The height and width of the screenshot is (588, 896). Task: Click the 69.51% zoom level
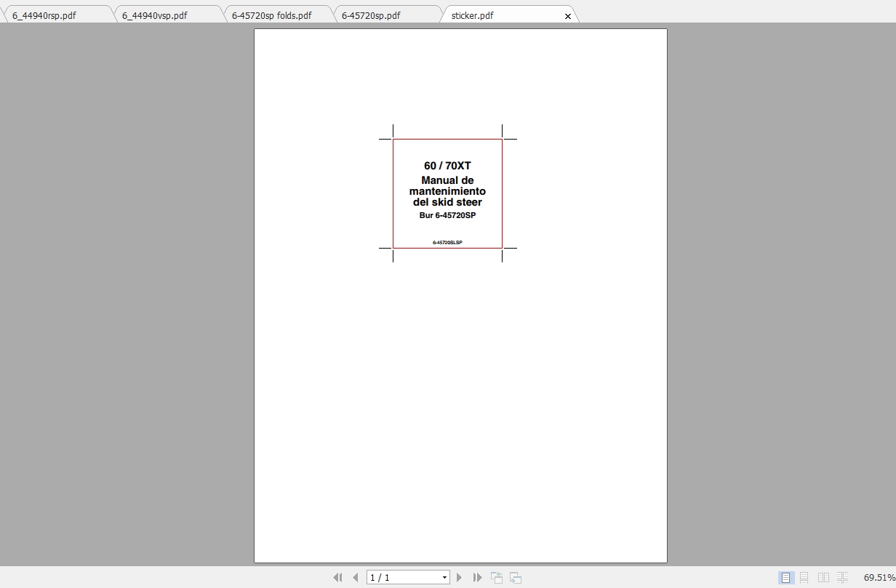click(x=879, y=577)
